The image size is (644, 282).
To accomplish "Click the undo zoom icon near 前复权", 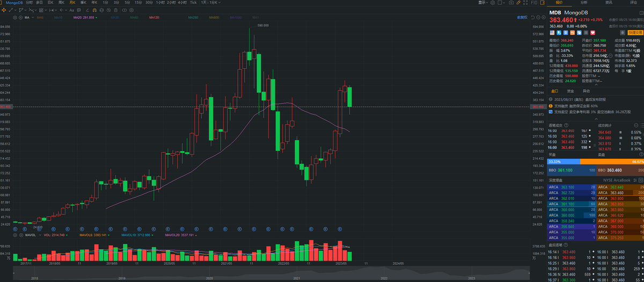I will 532,17.
